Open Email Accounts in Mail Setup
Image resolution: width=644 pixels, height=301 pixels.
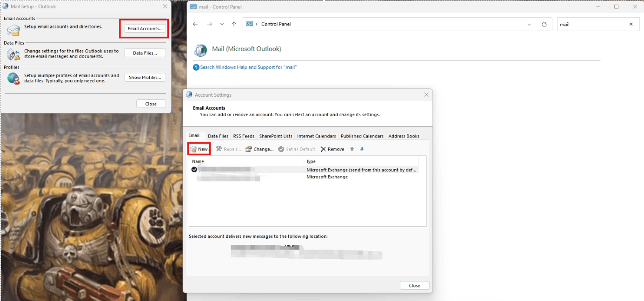pyautogui.click(x=145, y=28)
